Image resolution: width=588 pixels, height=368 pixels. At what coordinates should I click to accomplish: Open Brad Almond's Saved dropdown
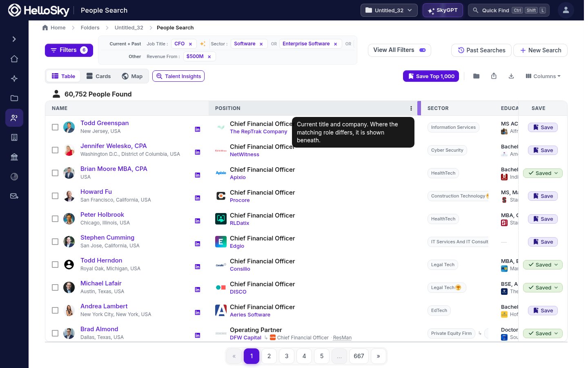[543, 333]
